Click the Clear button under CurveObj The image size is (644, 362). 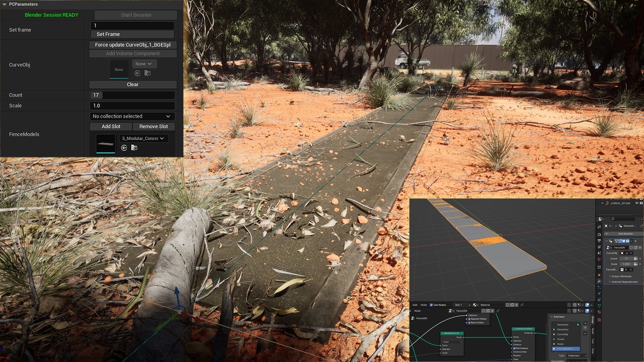[133, 84]
